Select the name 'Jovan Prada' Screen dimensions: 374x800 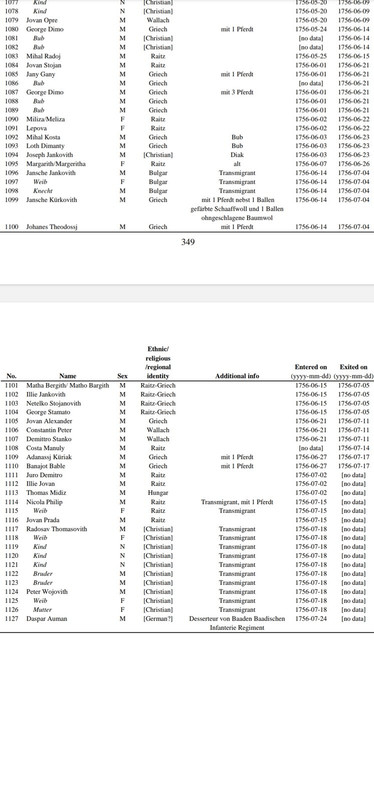click(x=43, y=520)
